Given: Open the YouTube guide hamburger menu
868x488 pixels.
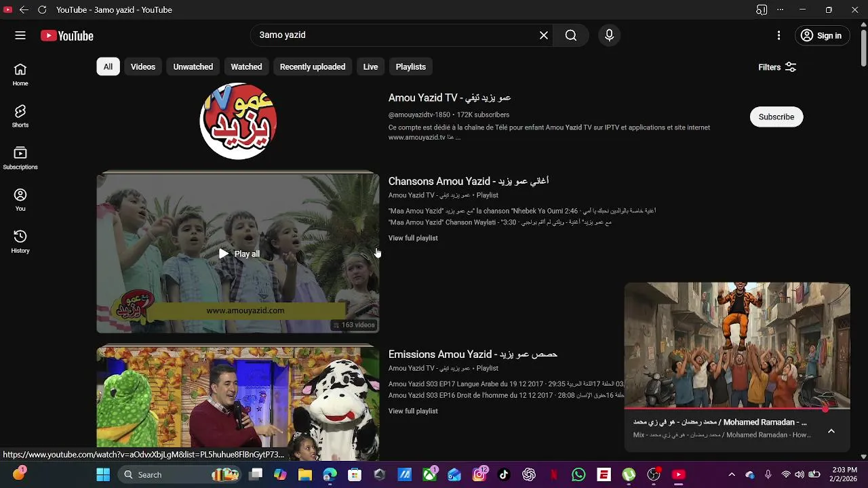Looking at the screenshot, I should [20, 36].
